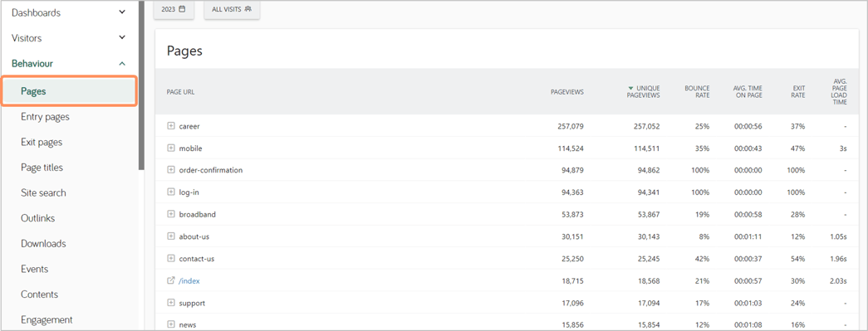Expand the support page row
Image resolution: width=868 pixels, height=331 pixels.
(x=171, y=303)
